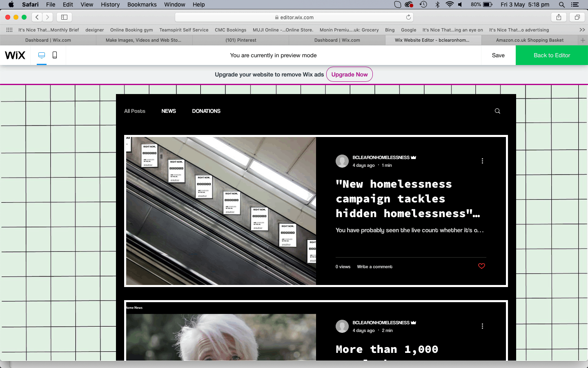588x368 pixels.
Task: Reload the page in address bar
Action: [408, 17]
